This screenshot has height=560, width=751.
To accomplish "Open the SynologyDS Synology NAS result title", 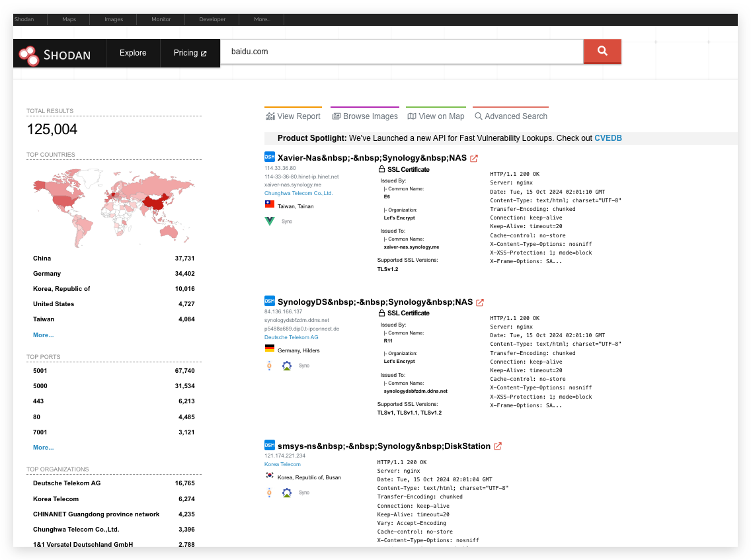I will [375, 302].
